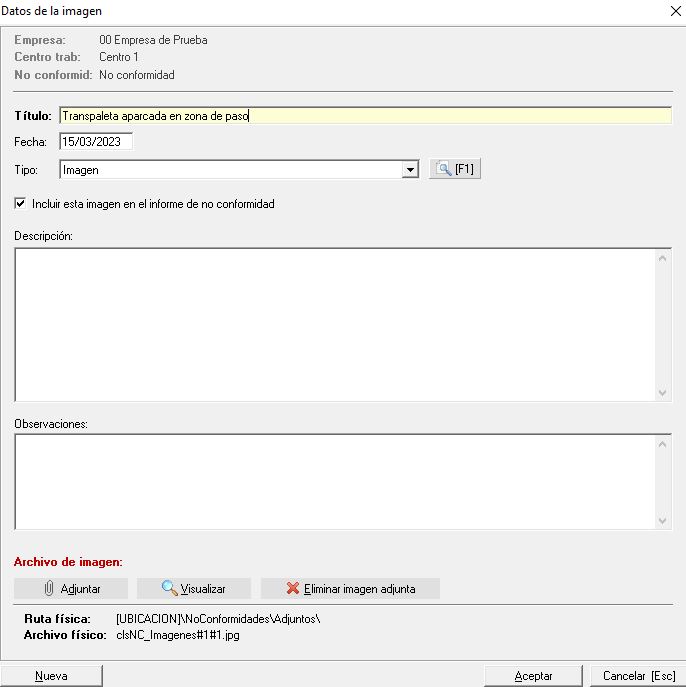Toggle Incluir esta imagen en el informe checkbox
686x687 pixels.
(20, 204)
